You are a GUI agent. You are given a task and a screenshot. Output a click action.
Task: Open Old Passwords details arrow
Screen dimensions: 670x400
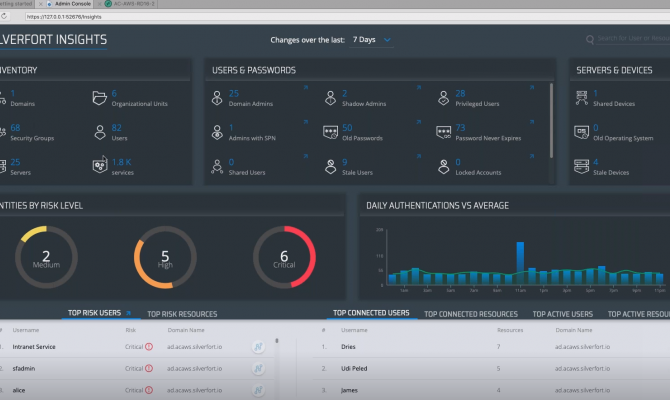419,122
